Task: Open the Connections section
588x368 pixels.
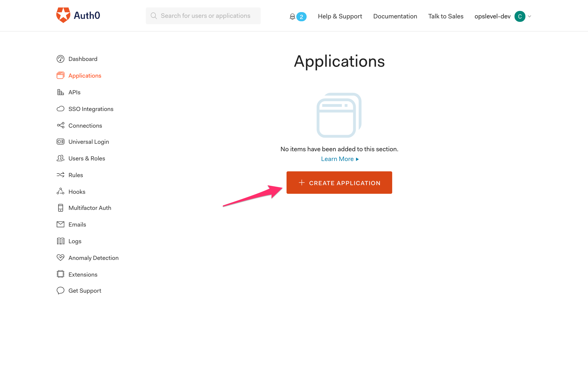Action: click(85, 125)
